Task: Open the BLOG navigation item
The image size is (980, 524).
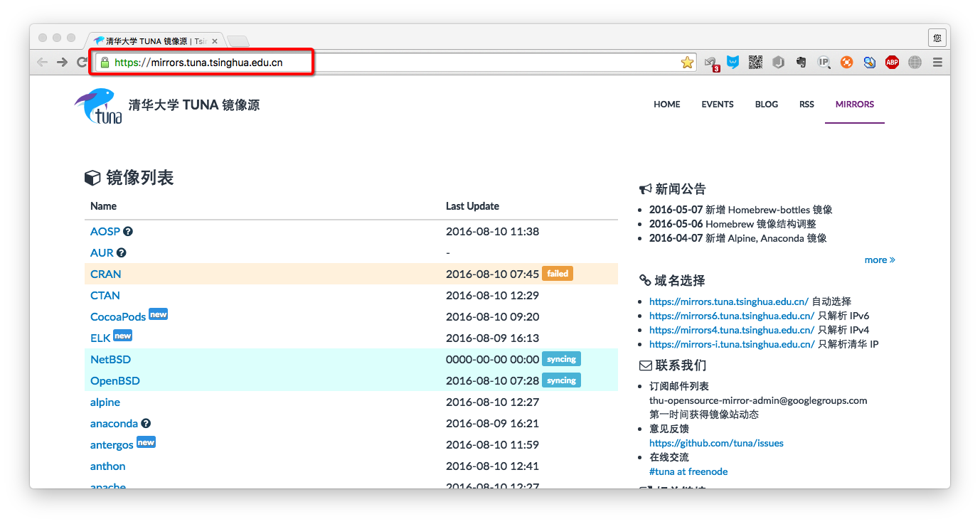Action: point(766,105)
